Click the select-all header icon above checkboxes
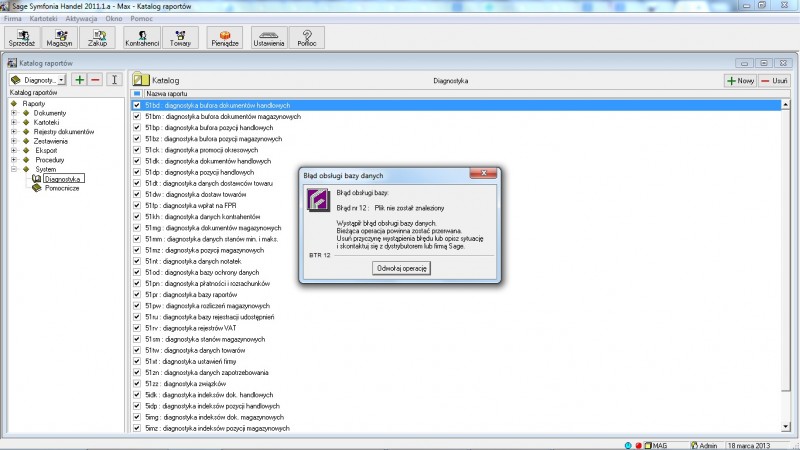This screenshot has height=450, width=800. [x=137, y=93]
